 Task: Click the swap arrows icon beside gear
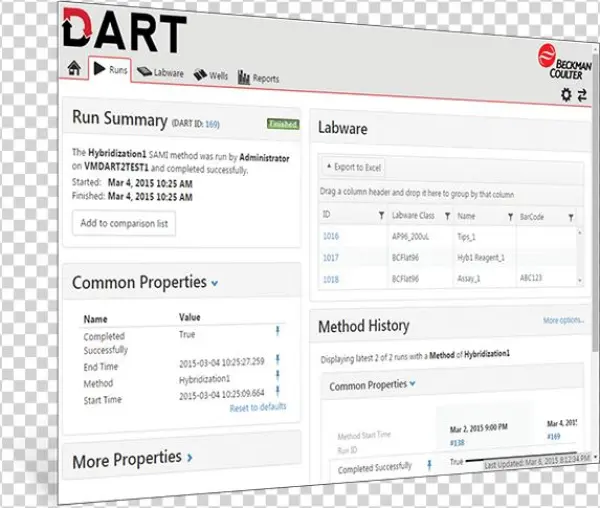click(x=582, y=95)
